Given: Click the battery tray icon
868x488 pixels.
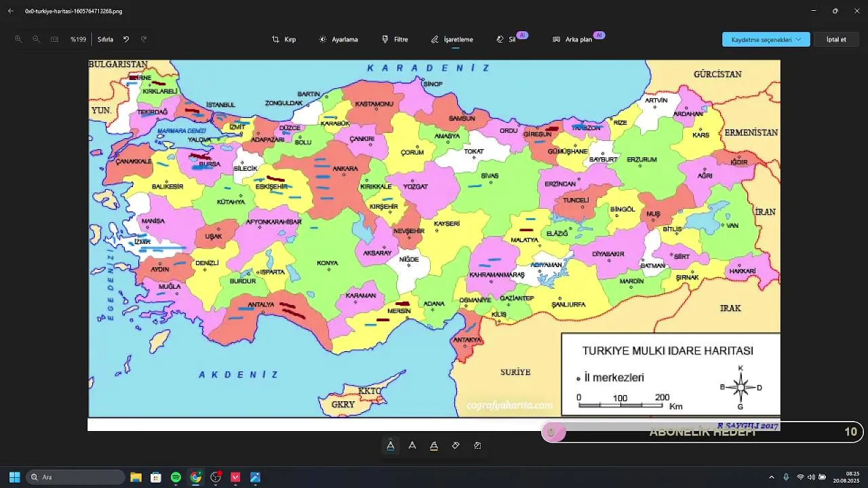Looking at the screenshot, I should point(823,477).
